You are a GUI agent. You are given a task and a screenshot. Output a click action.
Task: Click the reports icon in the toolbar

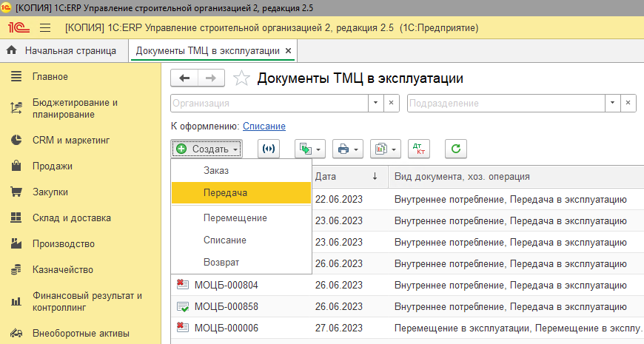coord(384,149)
